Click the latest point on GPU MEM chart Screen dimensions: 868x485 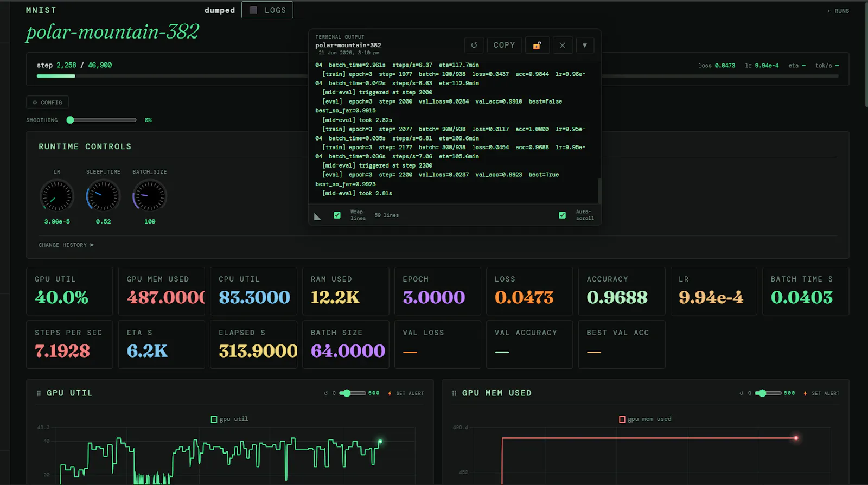[x=796, y=438]
